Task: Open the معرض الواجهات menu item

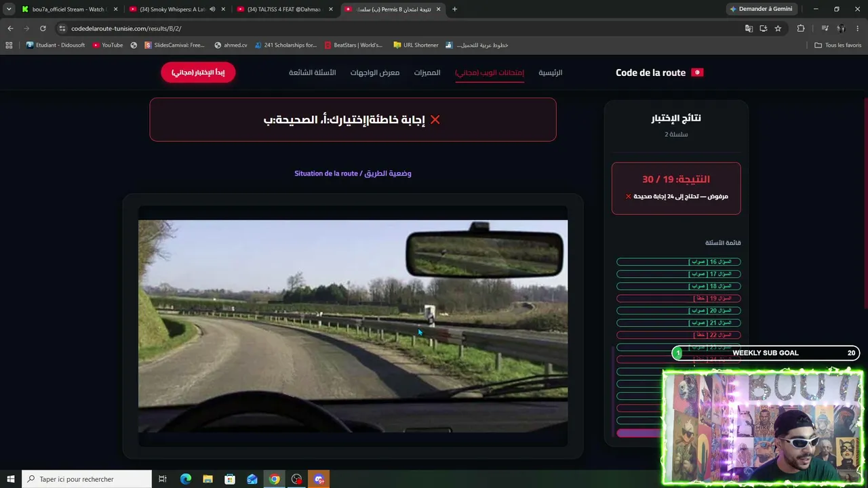Action: tap(375, 73)
